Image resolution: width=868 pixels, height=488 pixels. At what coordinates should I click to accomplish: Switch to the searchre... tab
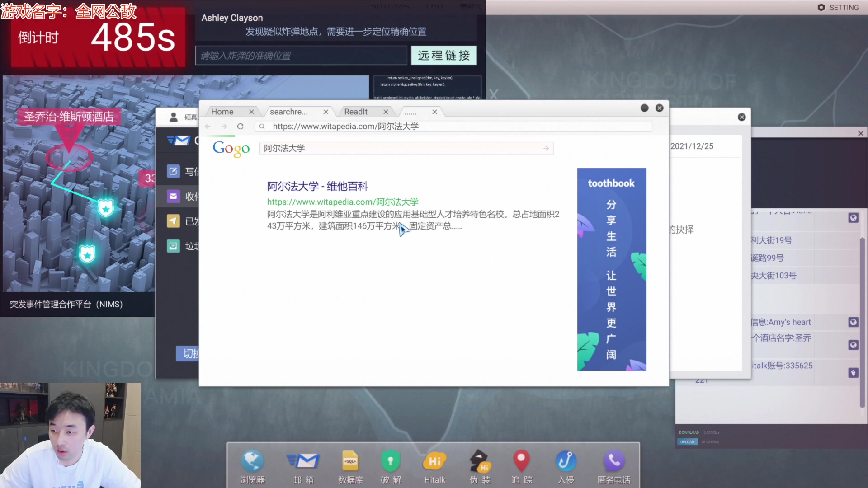coord(288,112)
